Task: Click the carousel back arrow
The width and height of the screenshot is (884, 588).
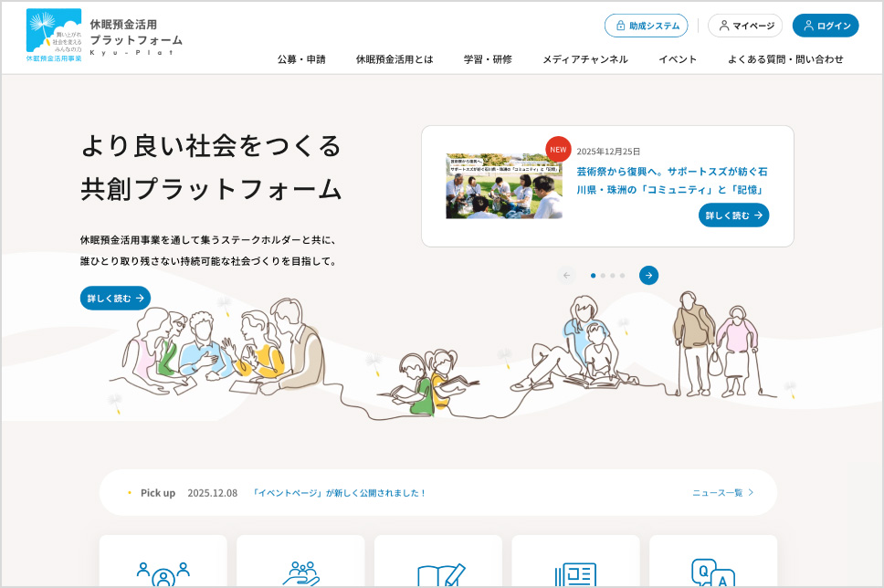Action: coord(566,275)
